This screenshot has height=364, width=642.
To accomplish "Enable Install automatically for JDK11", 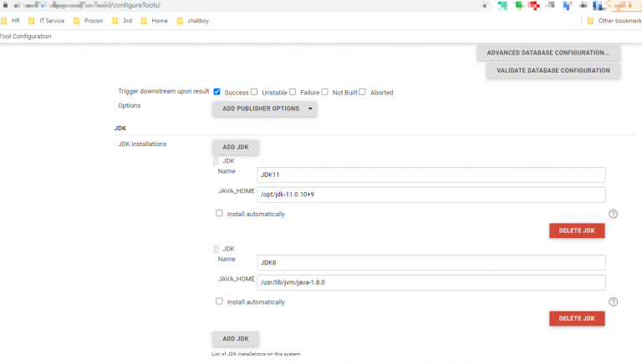I will tap(219, 214).
